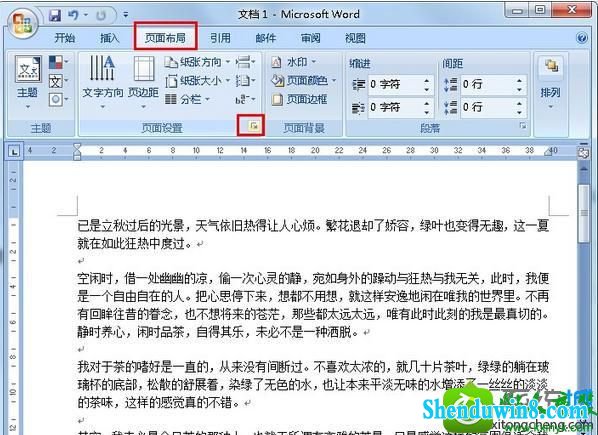Open the 主题 themes gallery
This screenshot has height=435, width=598.
[28, 82]
